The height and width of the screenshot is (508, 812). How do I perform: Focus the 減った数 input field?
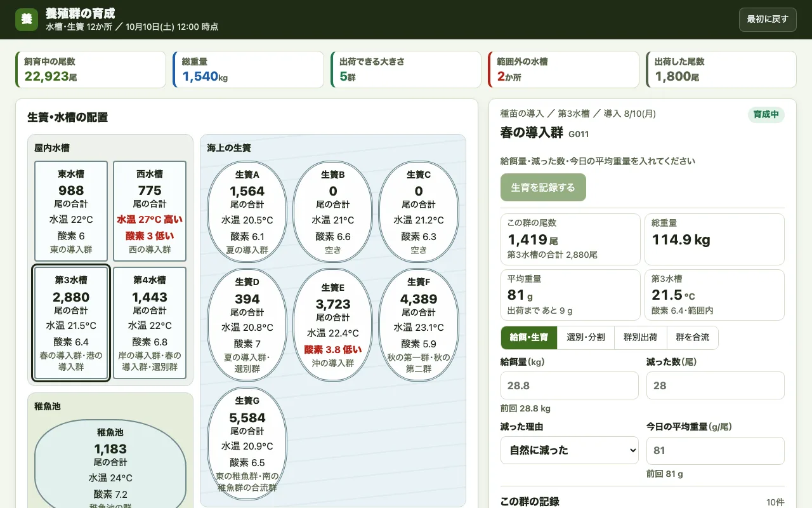pyautogui.click(x=716, y=385)
